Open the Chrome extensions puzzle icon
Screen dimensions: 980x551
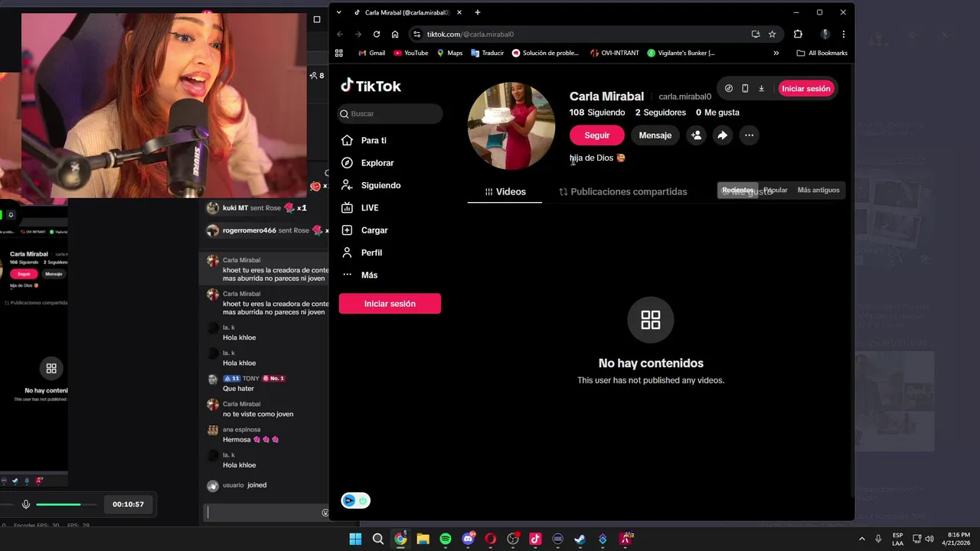click(798, 34)
